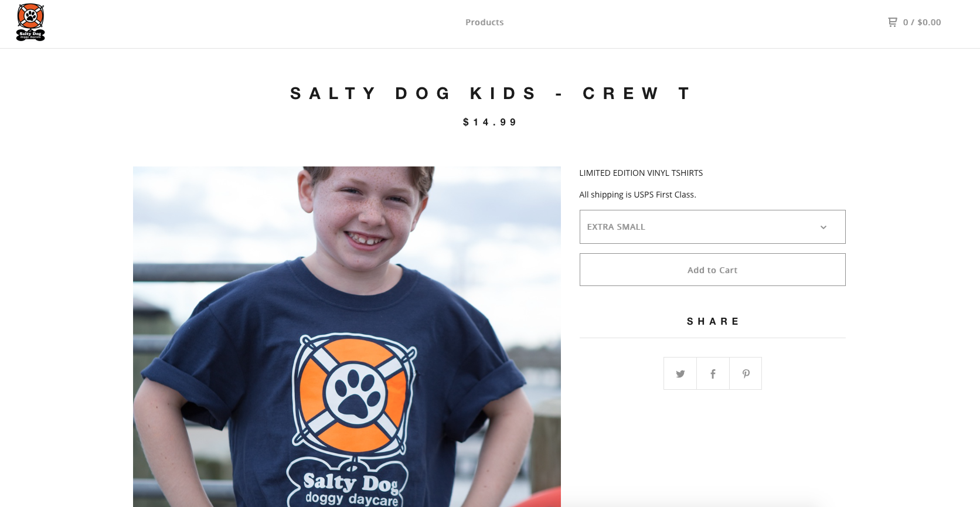Pin product on Pinterest
The height and width of the screenshot is (507, 980).
pyautogui.click(x=746, y=373)
